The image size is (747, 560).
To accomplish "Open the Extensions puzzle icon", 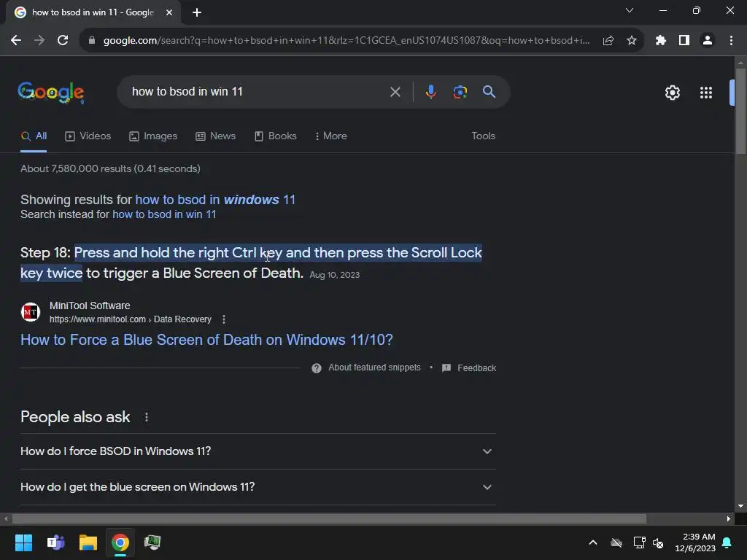I will [x=660, y=41].
